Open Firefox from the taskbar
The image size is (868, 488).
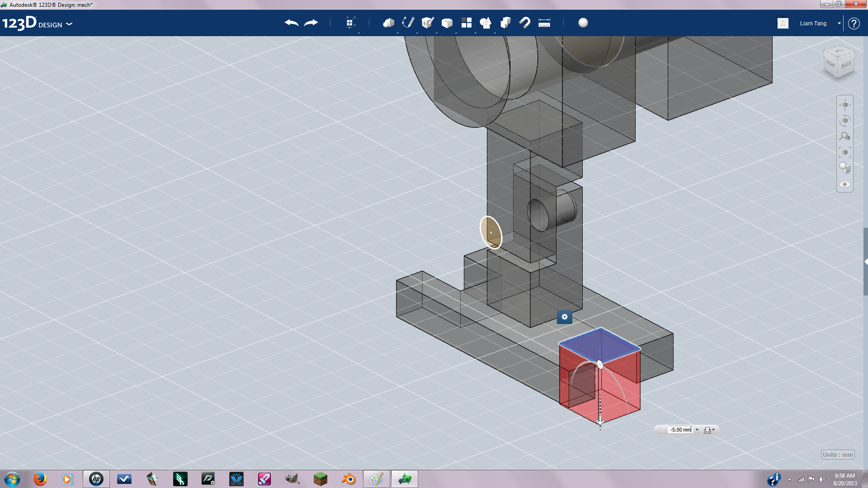tap(40, 479)
